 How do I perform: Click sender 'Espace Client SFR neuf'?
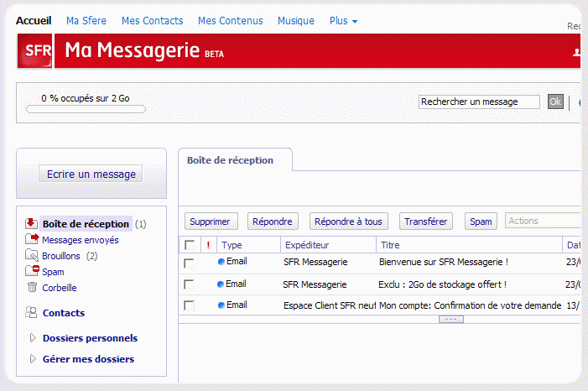point(330,305)
